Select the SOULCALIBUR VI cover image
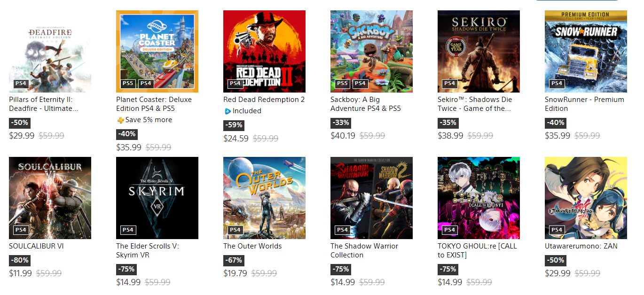This screenshot has height=295, width=644. click(50, 198)
